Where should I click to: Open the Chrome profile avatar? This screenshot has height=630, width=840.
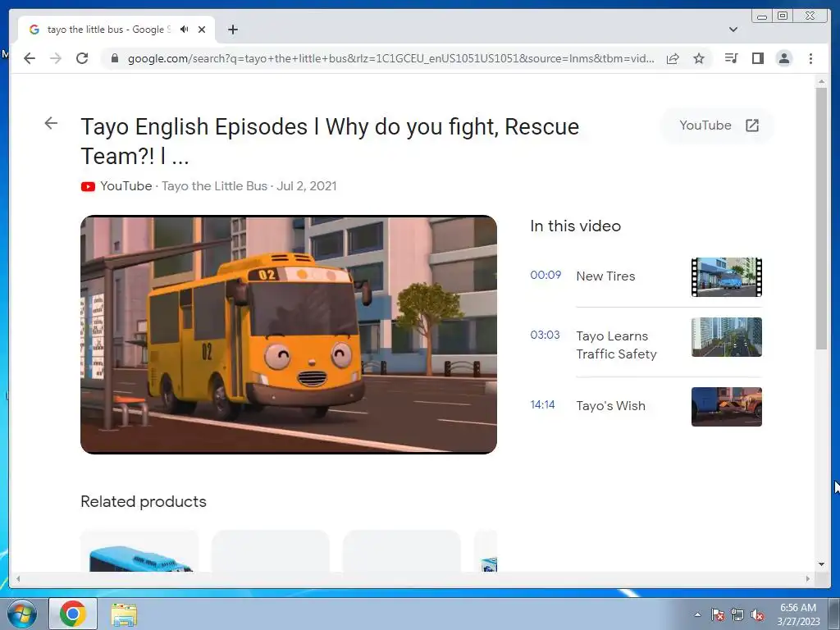[x=783, y=58]
